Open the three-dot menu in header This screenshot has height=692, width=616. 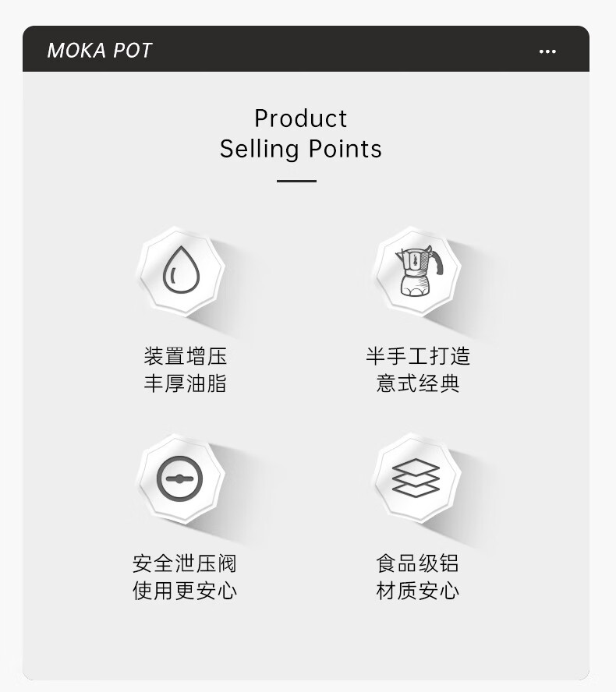(547, 51)
